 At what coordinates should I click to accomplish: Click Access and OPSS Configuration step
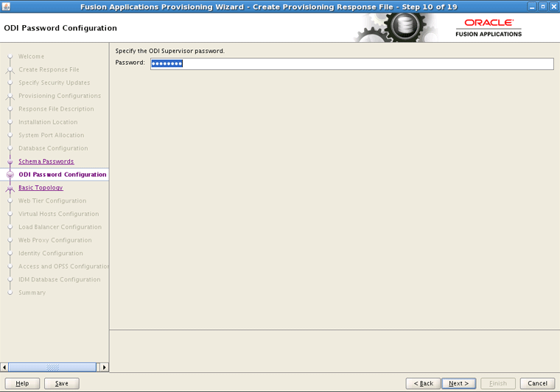click(x=63, y=266)
